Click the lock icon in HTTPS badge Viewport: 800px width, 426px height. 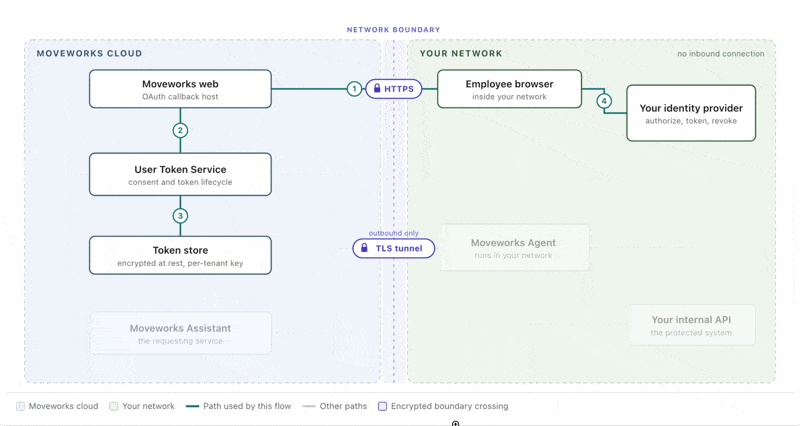coord(377,88)
